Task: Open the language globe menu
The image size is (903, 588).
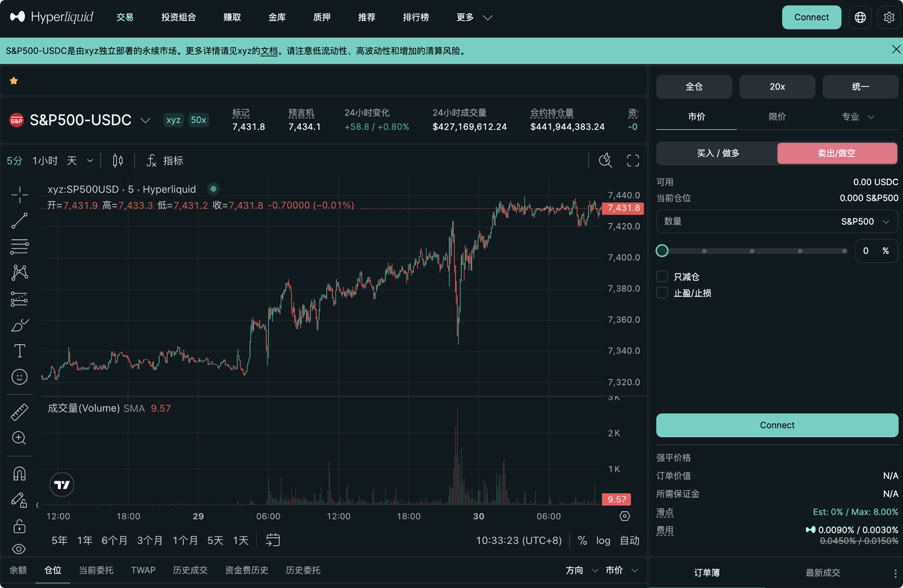Action: coord(860,17)
